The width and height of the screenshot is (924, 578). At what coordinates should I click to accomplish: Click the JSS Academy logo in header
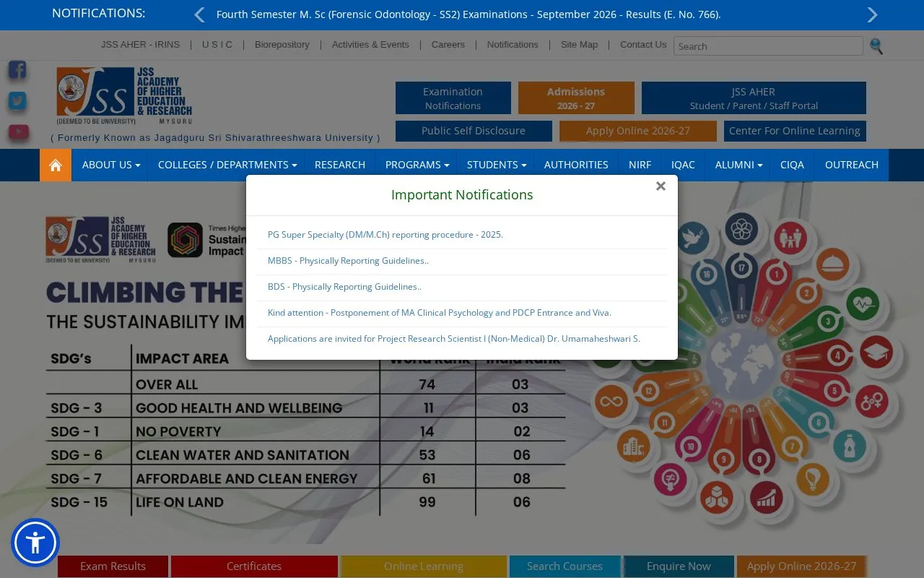[124, 96]
